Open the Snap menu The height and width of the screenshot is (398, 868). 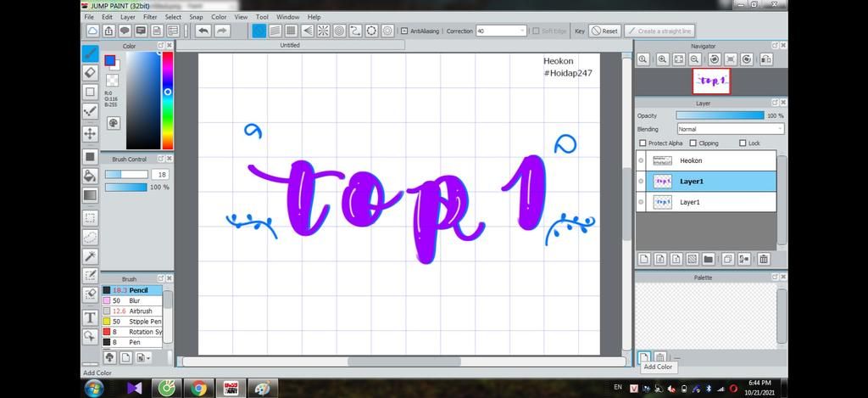point(196,17)
